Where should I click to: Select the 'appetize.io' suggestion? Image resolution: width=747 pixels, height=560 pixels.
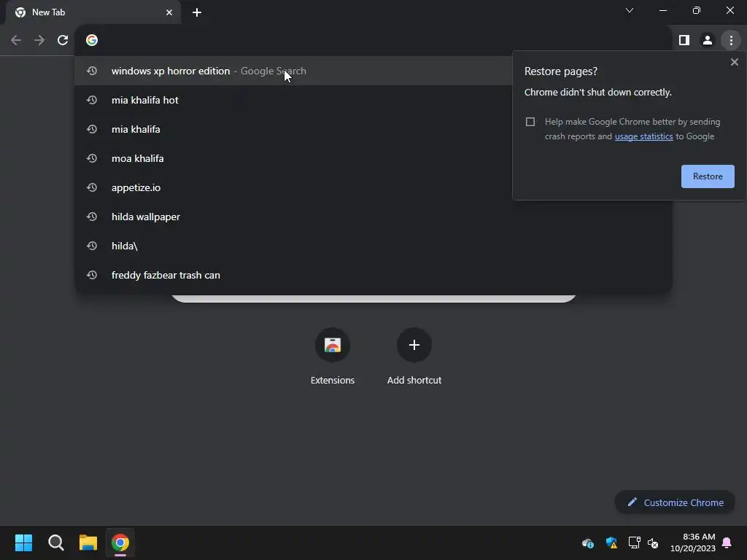click(293, 187)
